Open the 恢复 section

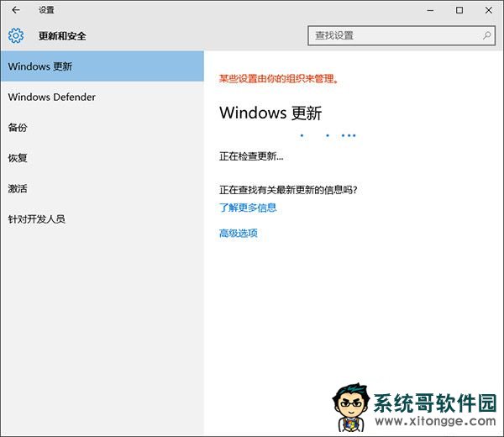coord(102,158)
